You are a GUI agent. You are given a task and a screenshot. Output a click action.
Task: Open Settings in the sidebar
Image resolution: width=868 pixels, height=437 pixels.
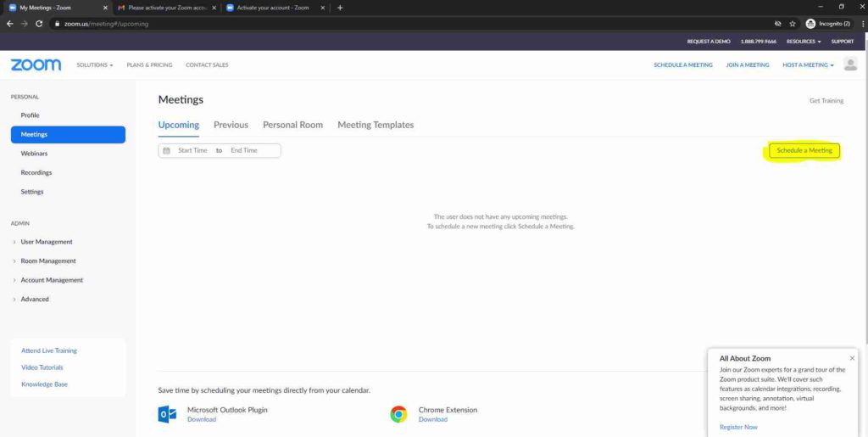pos(32,192)
